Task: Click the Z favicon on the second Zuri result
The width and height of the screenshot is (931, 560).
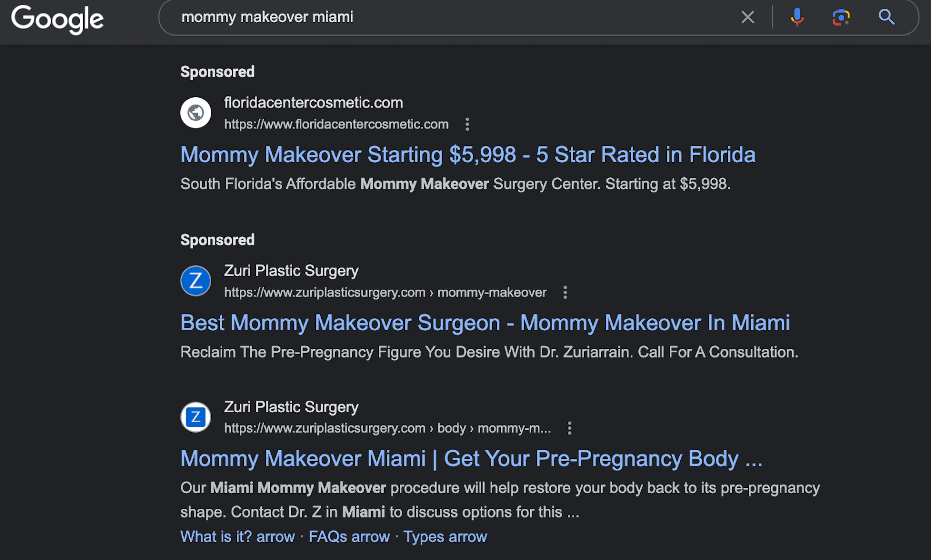Action: coord(196,416)
